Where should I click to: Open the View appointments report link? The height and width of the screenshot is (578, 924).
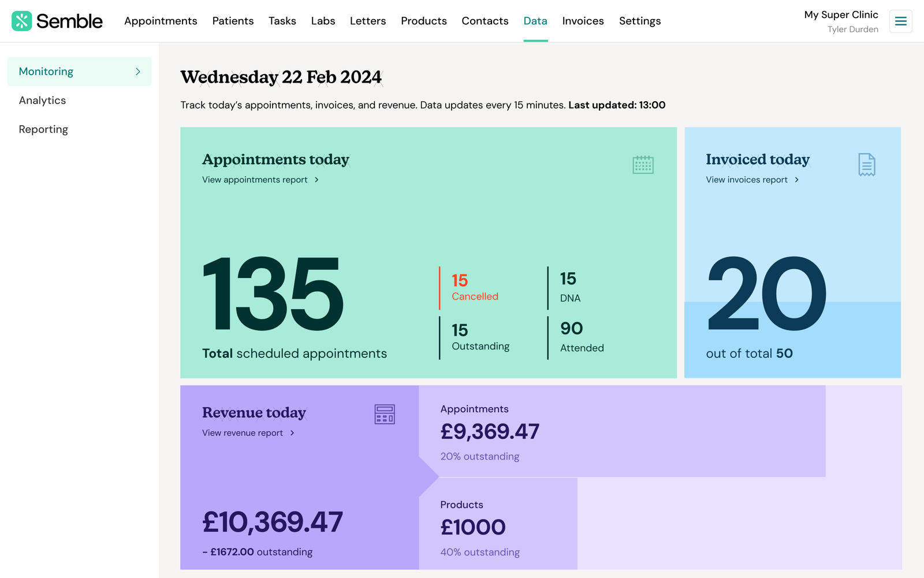tap(255, 180)
